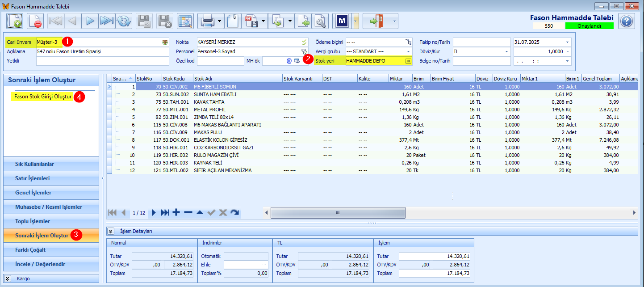
Task: Go to previous record toolbar arrow
Action: (x=73, y=21)
